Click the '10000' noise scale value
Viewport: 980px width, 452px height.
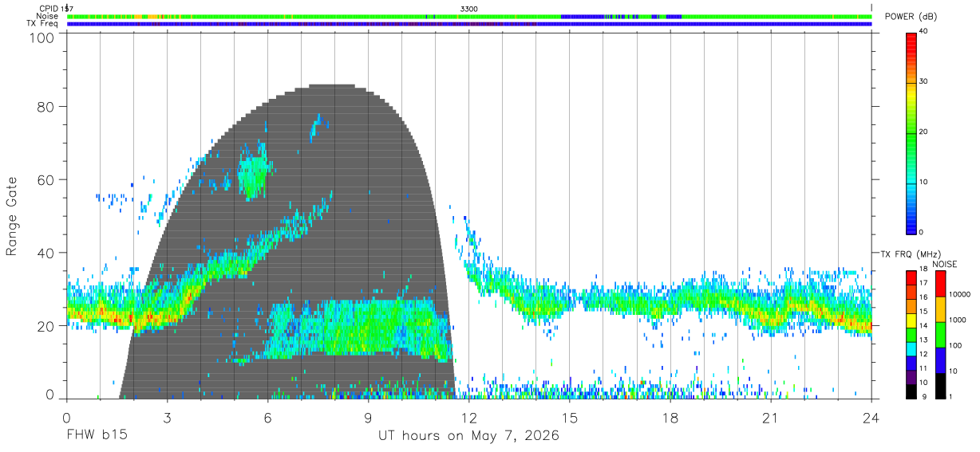tap(958, 294)
